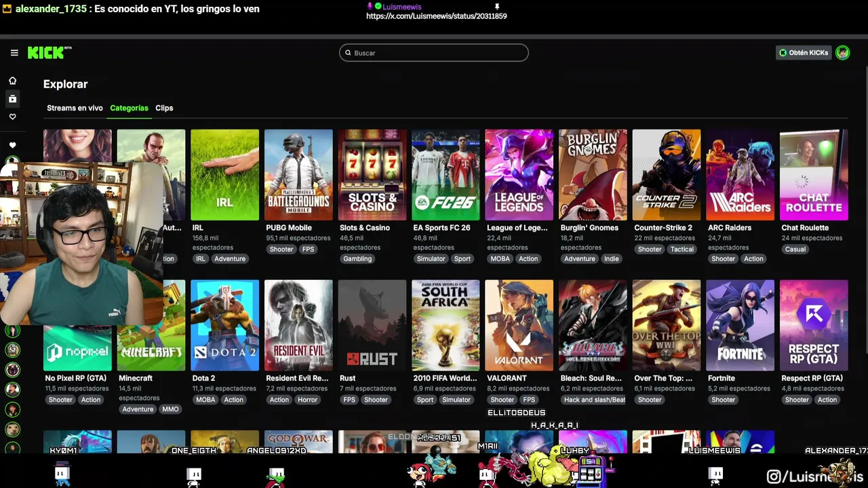The height and width of the screenshot is (488, 868).
Task: Open the IRL category thumbnail
Action: pos(224,175)
